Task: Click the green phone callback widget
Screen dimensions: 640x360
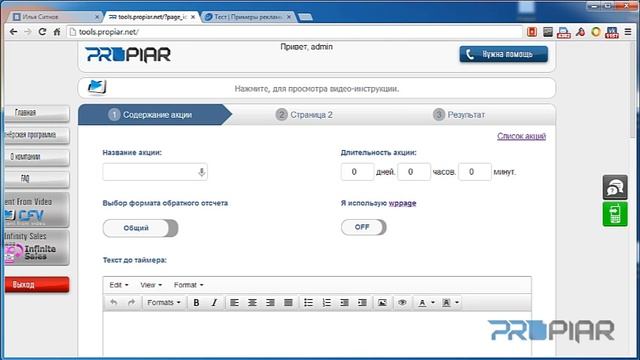Action: 615,214
